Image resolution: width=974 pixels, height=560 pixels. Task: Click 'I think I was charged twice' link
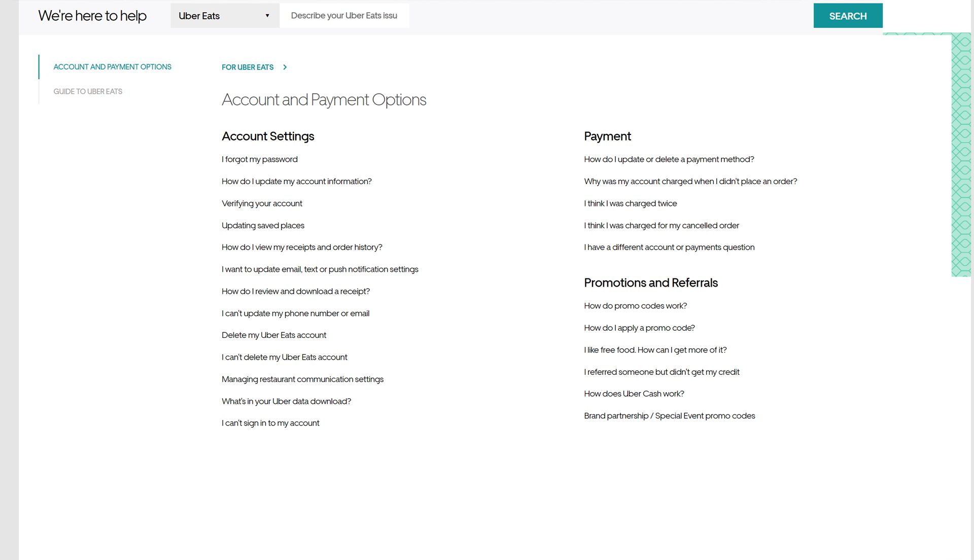click(x=630, y=203)
